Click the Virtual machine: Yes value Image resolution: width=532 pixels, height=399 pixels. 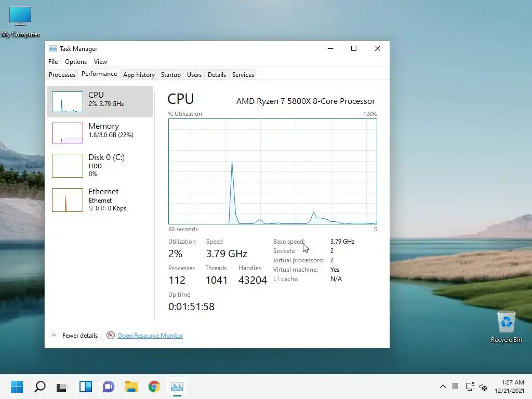(335, 270)
